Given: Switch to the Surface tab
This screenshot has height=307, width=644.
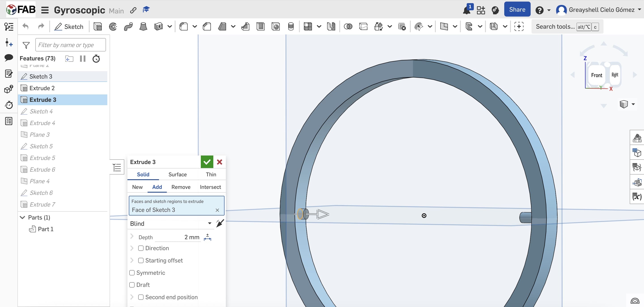Looking at the screenshot, I should [x=178, y=174].
